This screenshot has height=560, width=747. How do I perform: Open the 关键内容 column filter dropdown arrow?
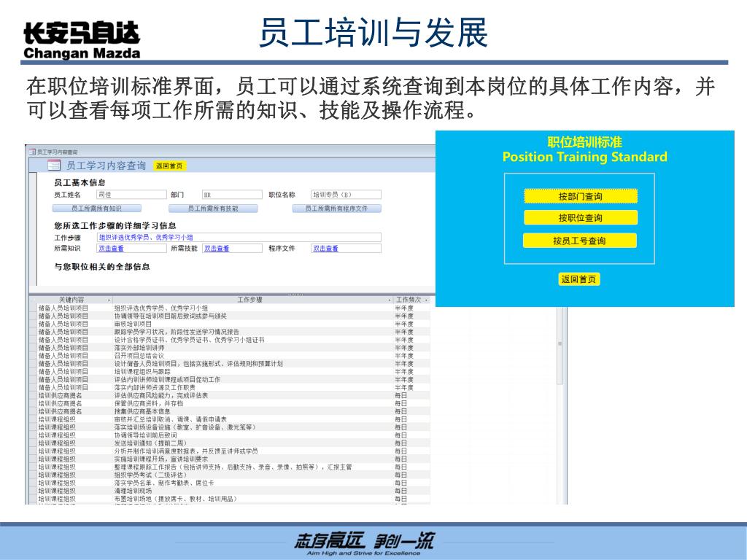109,300
